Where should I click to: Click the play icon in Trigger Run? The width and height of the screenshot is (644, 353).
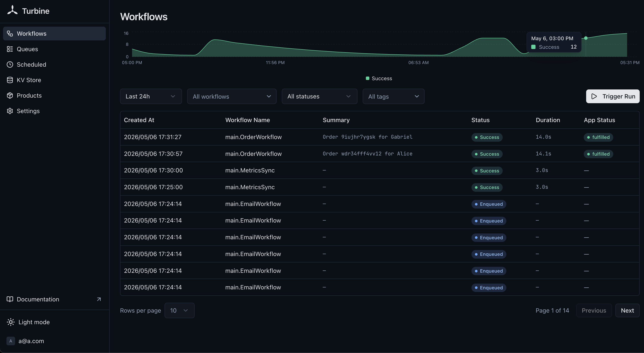pyautogui.click(x=594, y=97)
